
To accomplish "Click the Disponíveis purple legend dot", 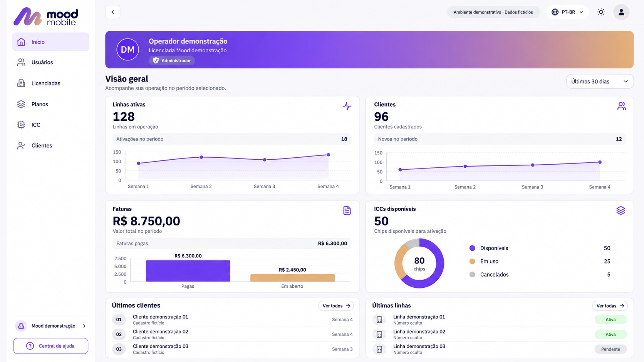I will 472,248.
